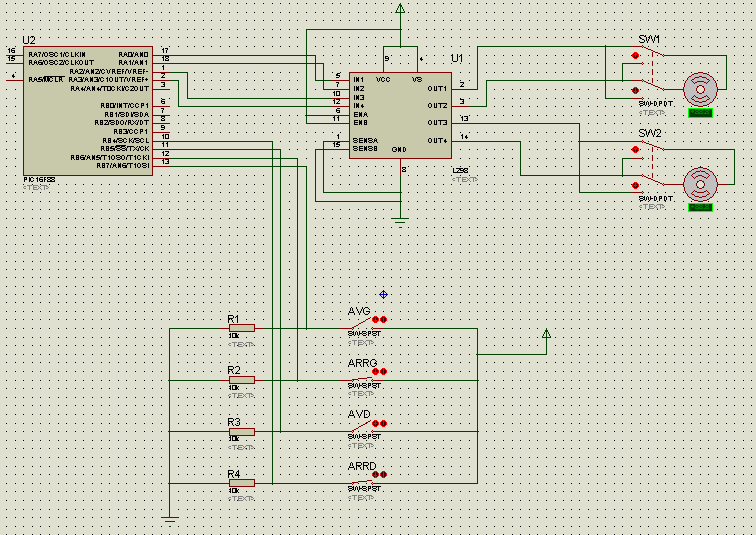This screenshot has width=756, height=535.
Task: Click the 'RB0/INT/CCP1' pin name
Action: click(x=125, y=105)
